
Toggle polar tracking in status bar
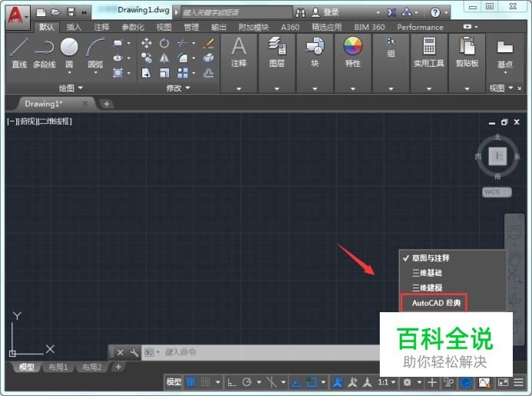click(247, 382)
